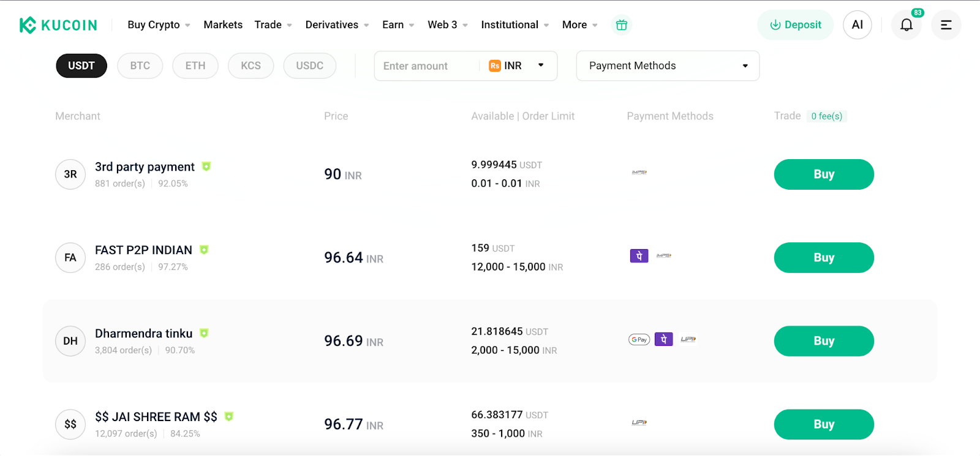The image size is (980, 456).
Task: Click the GPay icon for Dharmendra tinku
Action: pyautogui.click(x=639, y=340)
